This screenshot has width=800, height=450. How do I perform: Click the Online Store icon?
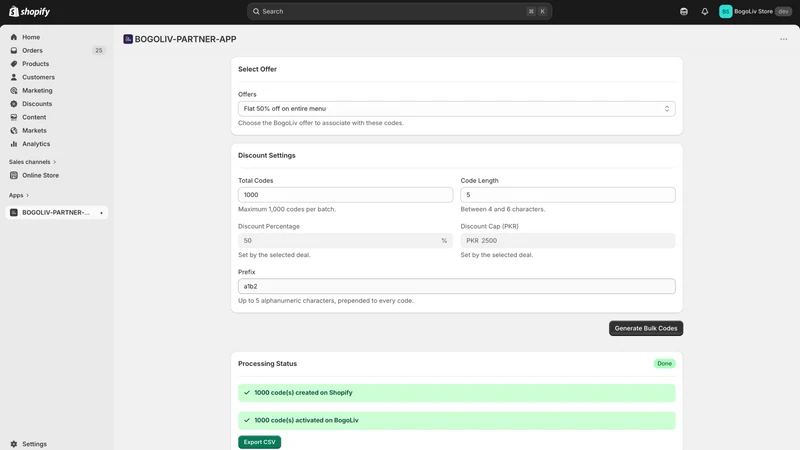pos(14,175)
